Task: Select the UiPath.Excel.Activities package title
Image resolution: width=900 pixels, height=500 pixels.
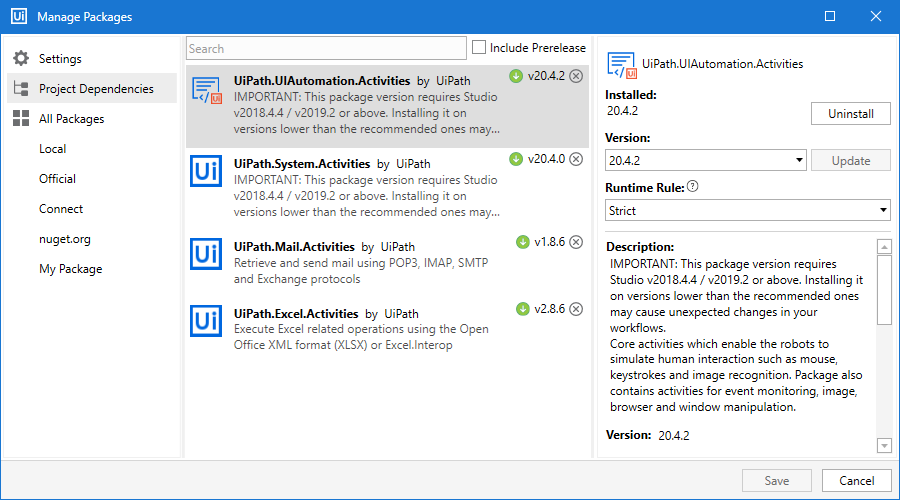Action: coord(296,314)
